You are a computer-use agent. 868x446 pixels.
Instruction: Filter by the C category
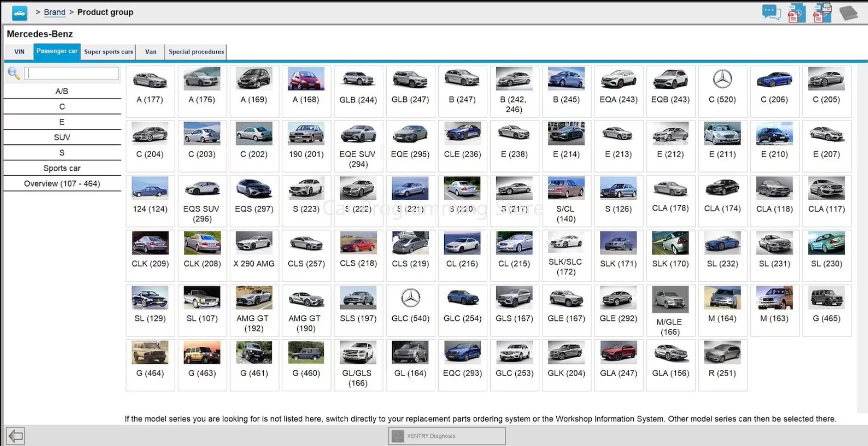click(x=62, y=107)
